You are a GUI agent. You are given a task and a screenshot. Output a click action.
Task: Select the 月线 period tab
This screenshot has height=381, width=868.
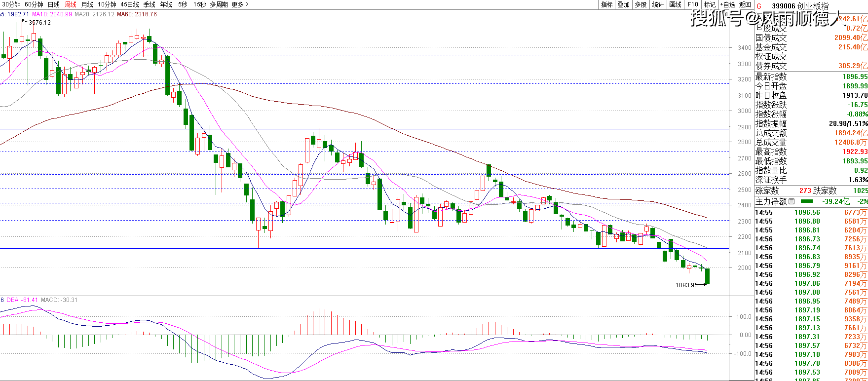[x=87, y=4]
